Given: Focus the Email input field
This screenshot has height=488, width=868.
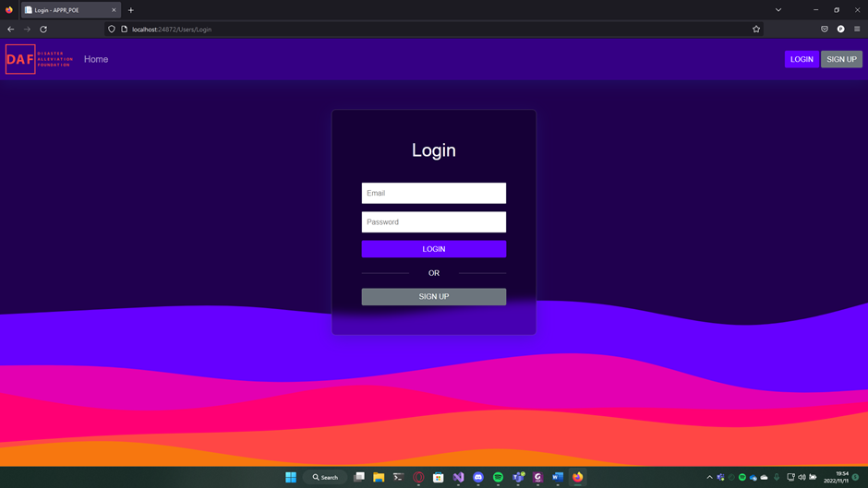Looking at the screenshot, I should [433, 193].
